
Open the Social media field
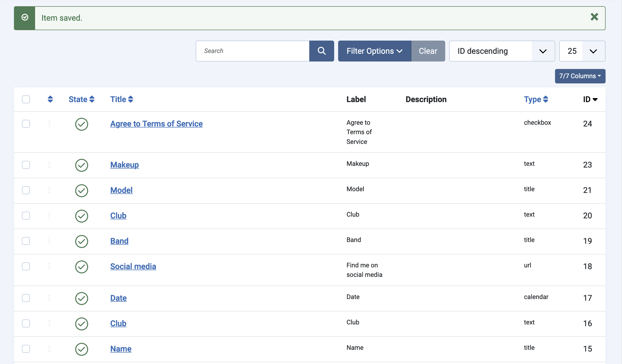(133, 266)
